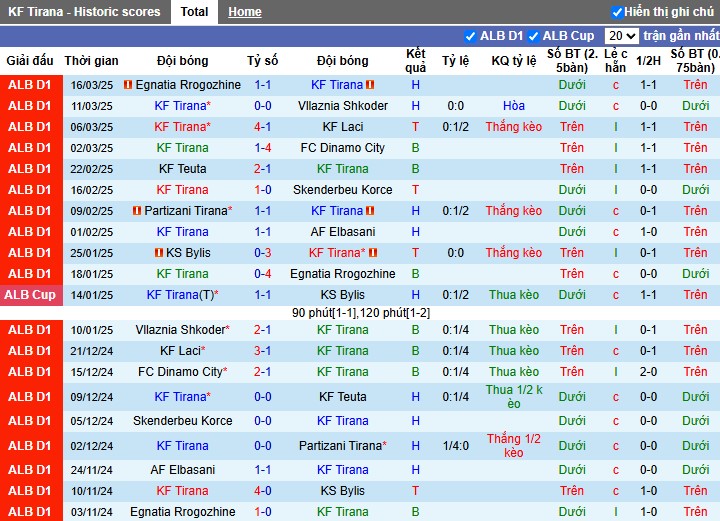Click red card icon beside KF Tirana 09/02/25
Image resolution: width=720 pixels, height=521 pixels.
(x=370, y=211)
